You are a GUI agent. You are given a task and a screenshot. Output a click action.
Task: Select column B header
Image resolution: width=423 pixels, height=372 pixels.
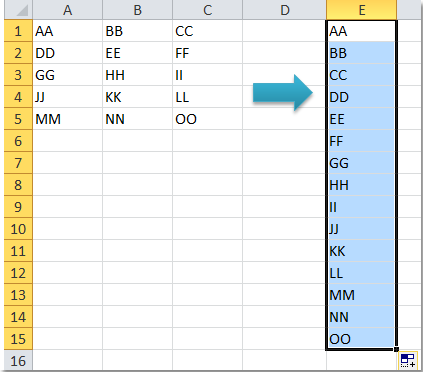click(137, 10)
